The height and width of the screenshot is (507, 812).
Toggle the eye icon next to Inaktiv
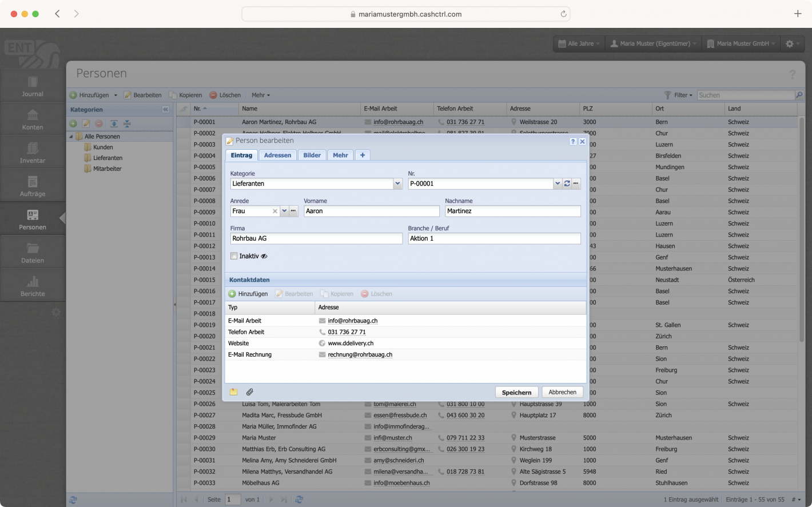[264, 256]
